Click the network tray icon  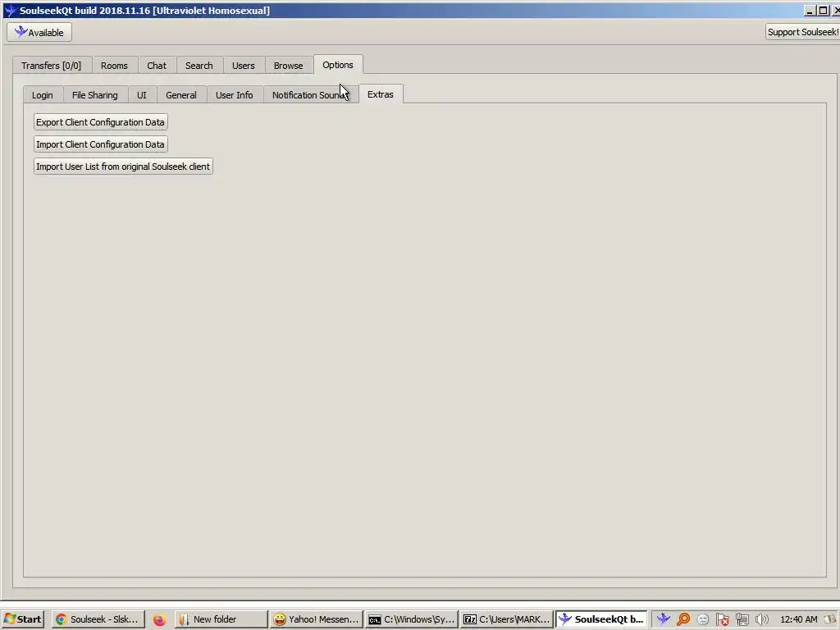pyautogui.click(x=742, y=619)
